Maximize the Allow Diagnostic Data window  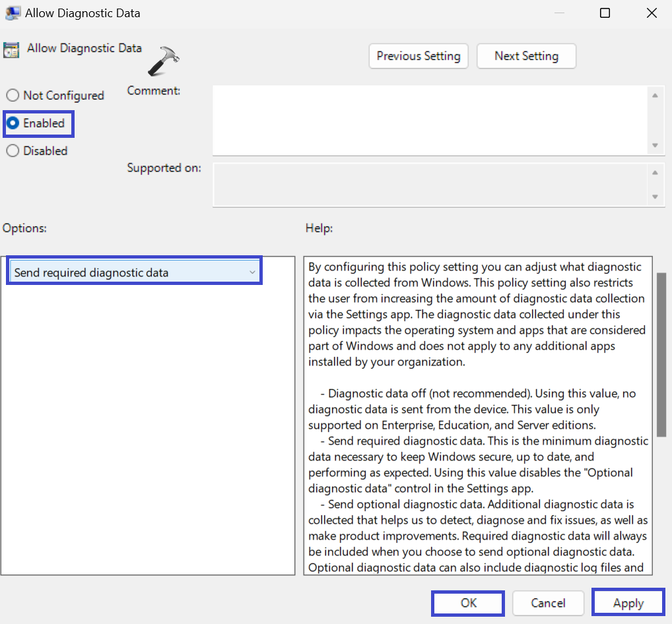point(605,13)
